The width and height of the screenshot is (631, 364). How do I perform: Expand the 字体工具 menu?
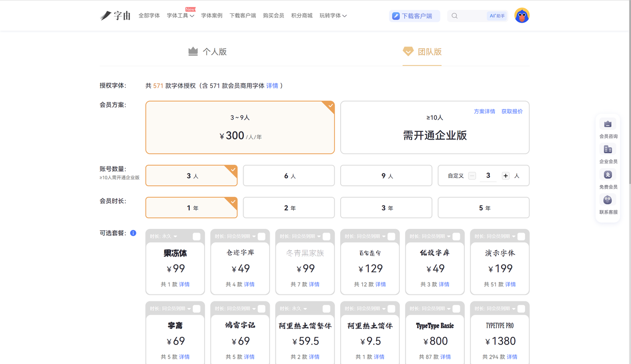[180, 16]
